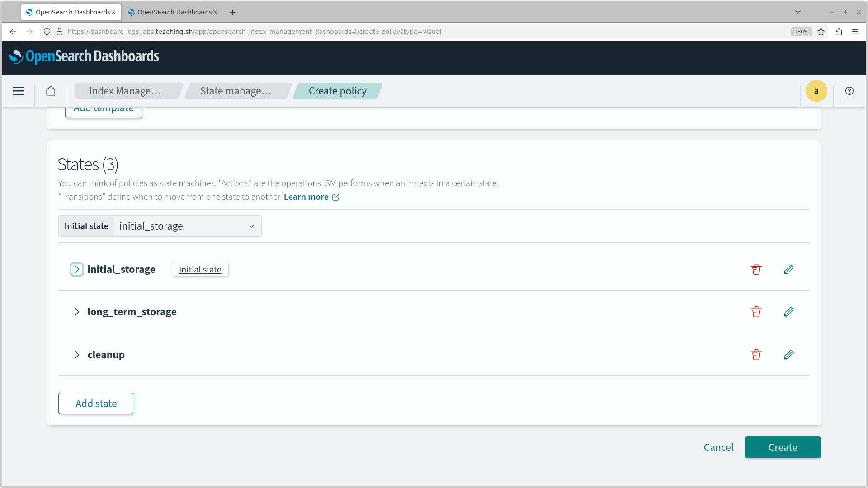
Task: Open the help question mark icon
Action: (849, 91)
